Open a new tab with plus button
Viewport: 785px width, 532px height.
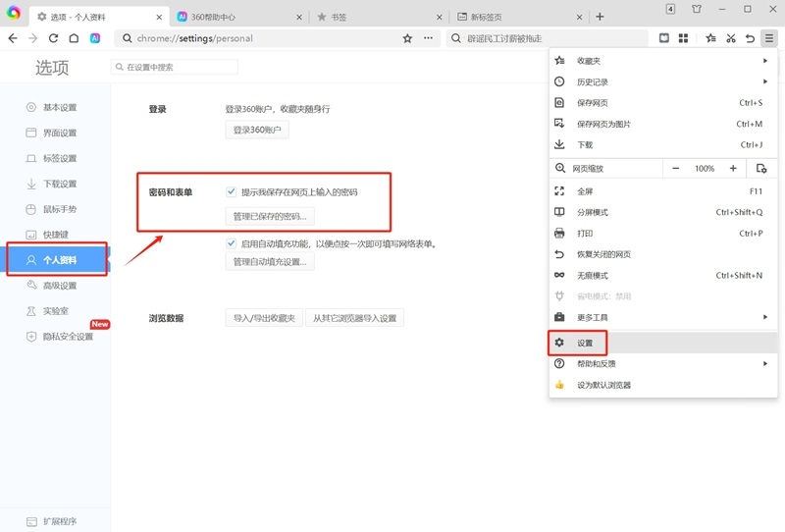(600, 17)
